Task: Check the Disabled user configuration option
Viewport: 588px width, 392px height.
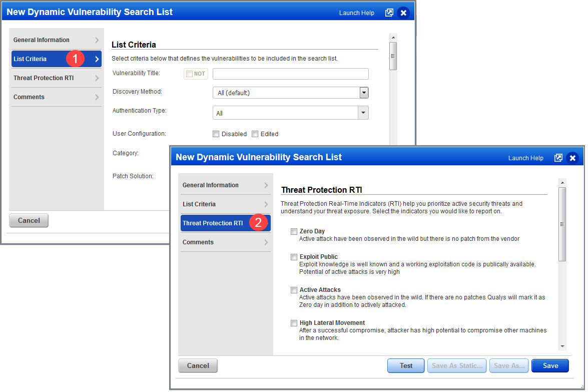Action: click(x=216, y=134)
